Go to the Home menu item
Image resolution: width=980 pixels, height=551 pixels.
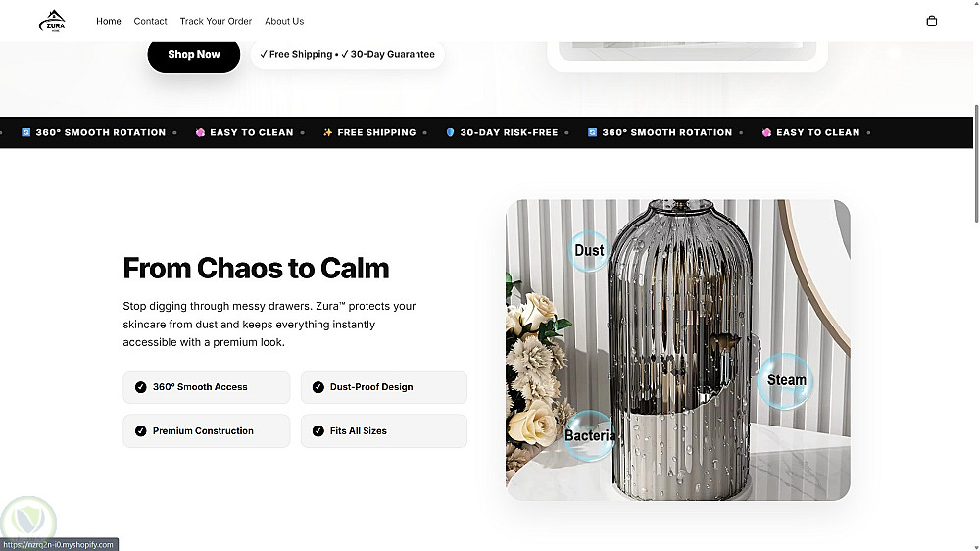tap(109, 21)
